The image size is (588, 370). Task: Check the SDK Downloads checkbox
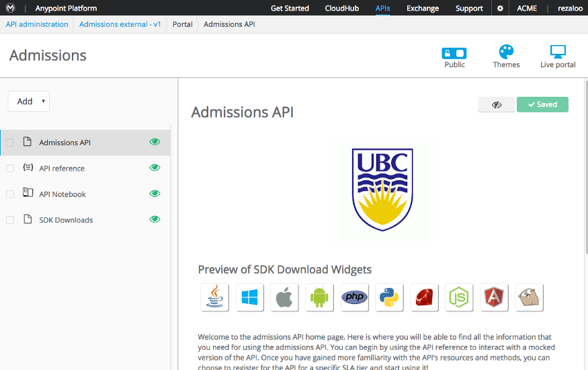[x=10, y=220]
